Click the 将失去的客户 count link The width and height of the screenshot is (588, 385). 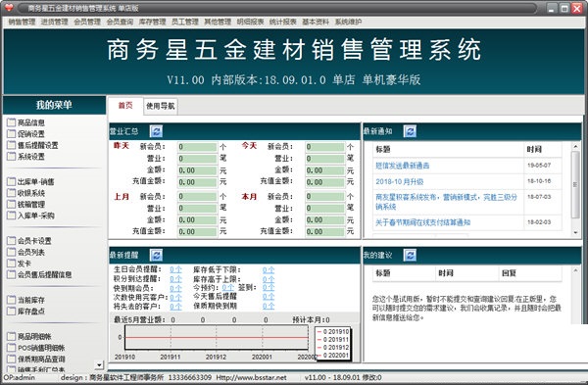pos(175,307)
